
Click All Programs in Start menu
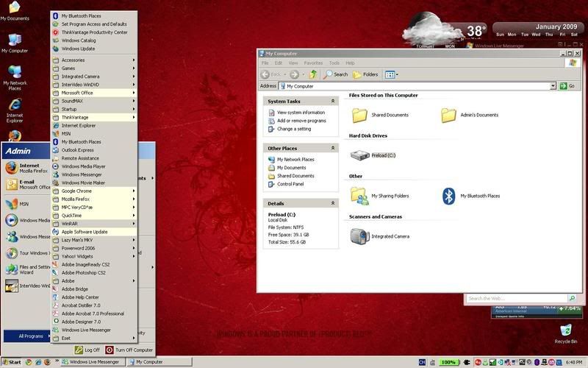tap(27, 336)
